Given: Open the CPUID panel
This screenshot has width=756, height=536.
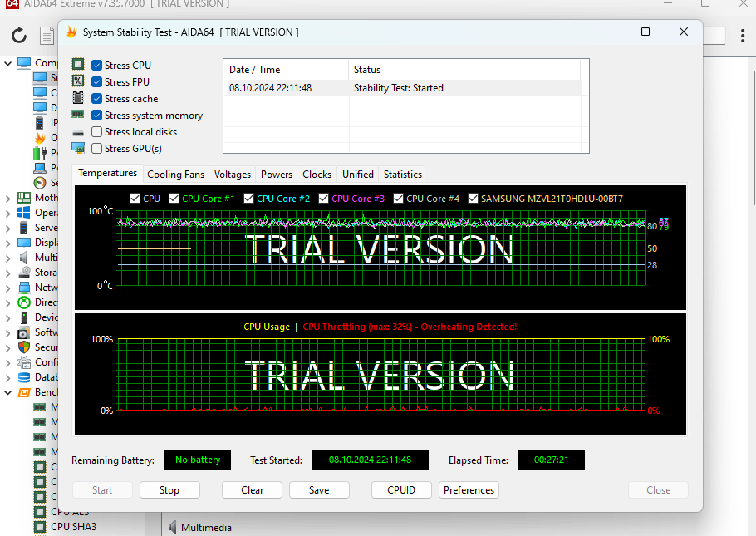Looking at the screenshot, I should point(401,489).
